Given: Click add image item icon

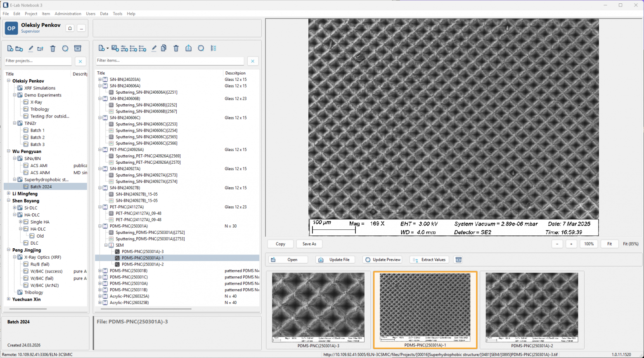Looking at the screenshot, I should click(115, 48).
